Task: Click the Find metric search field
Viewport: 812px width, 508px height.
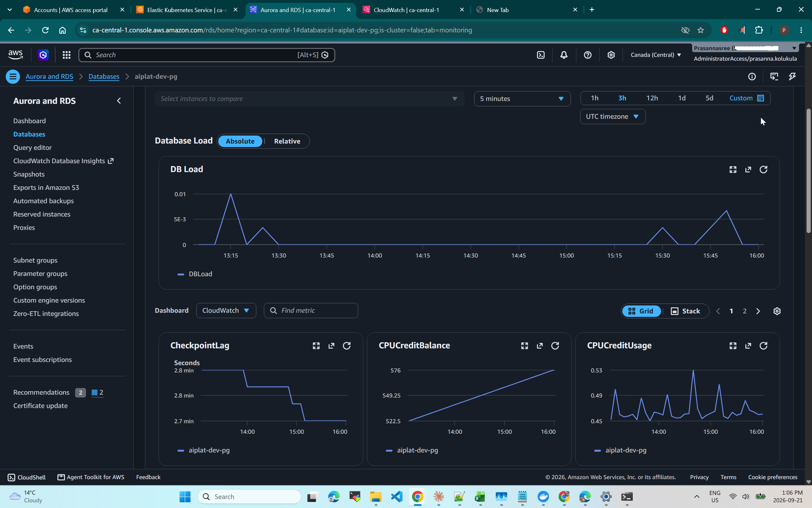Action: [x=311, y=311]
